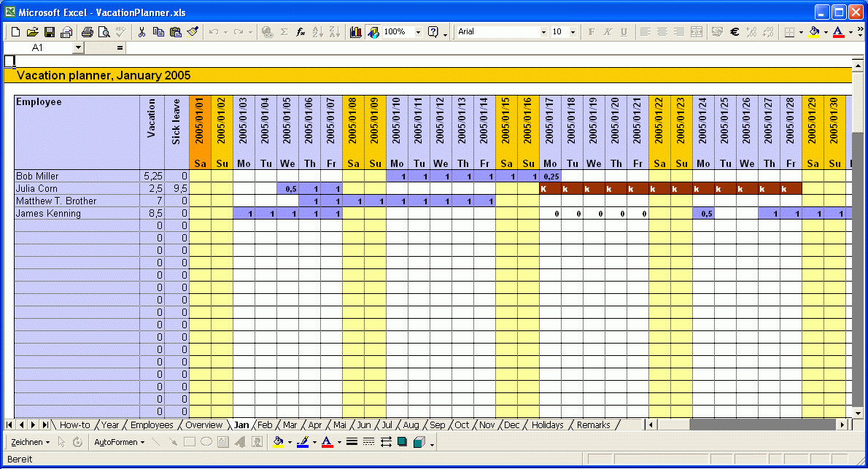
Task: Apply drawing toolbar fill color bucket
Action: click(278, 442)
